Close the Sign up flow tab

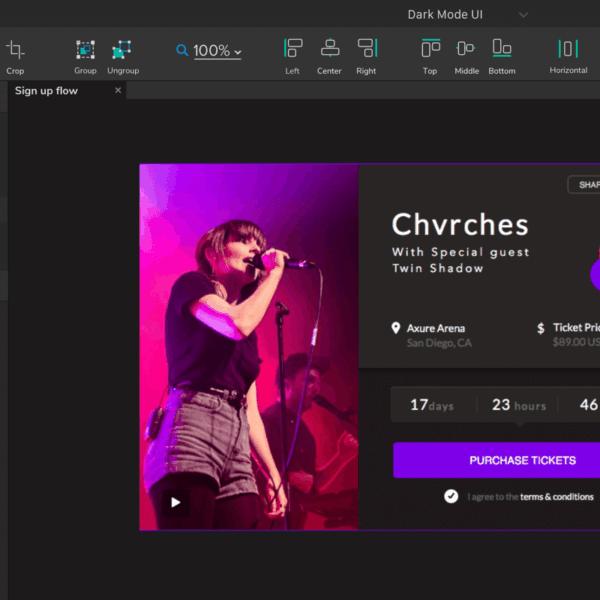(x=118, y=90)
